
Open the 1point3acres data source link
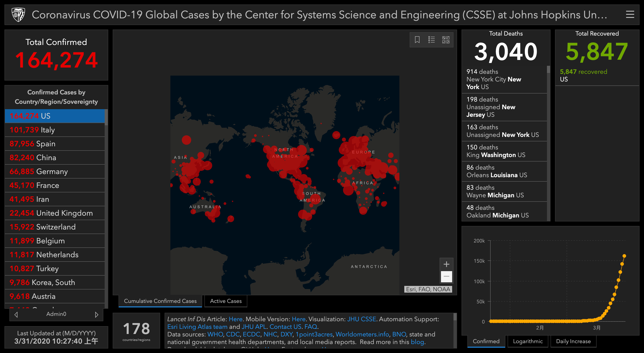point(314,334)
